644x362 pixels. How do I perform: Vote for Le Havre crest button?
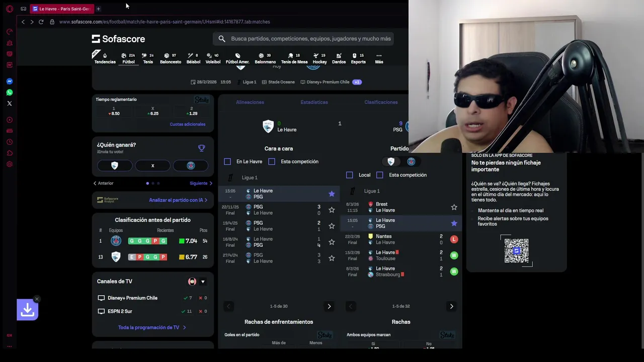tap(115, 165)
